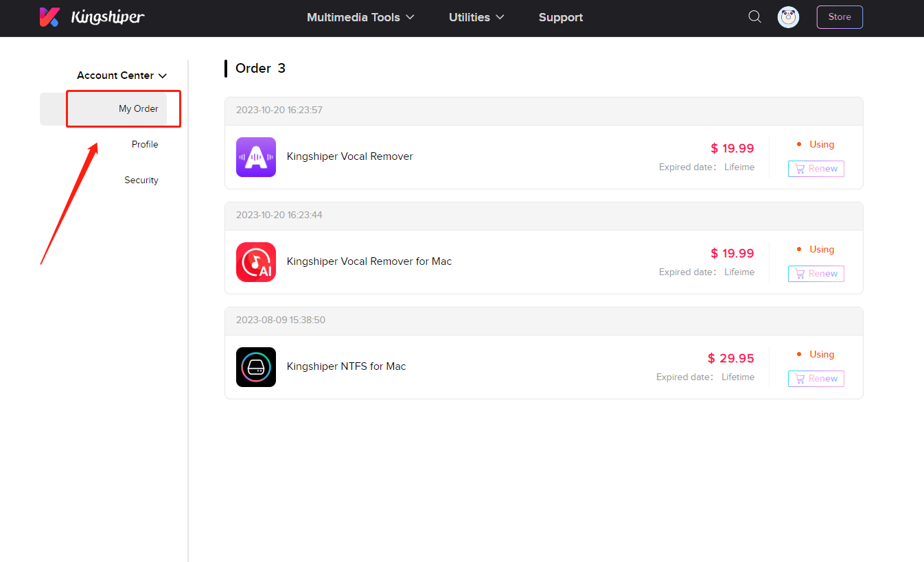Screen dimensions: 924x562
Task: Click the $ 29.95 price
Action: pos(731,358)
